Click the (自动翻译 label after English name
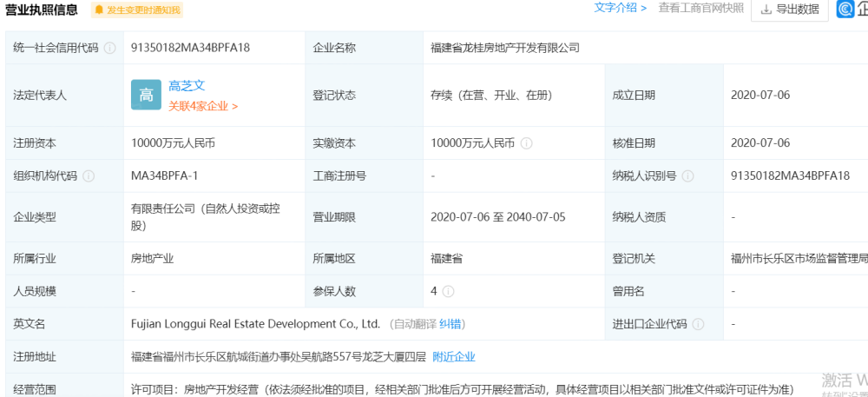 (x=412, y=324)
